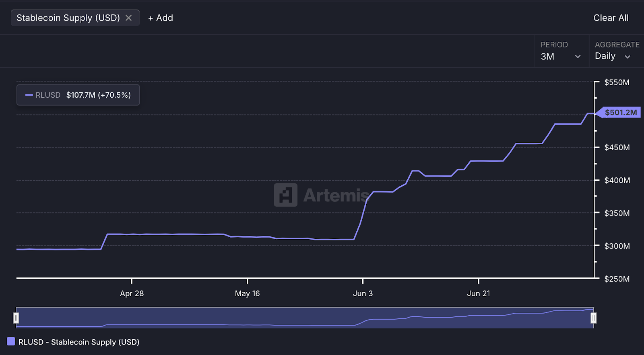Viewport: 644px width, 355px height.
Task: Click the left range slider handle
Action: [x=16, y=318]
